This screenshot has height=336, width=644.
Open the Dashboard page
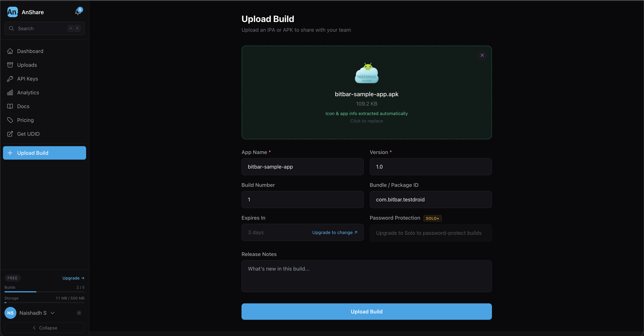45,51
